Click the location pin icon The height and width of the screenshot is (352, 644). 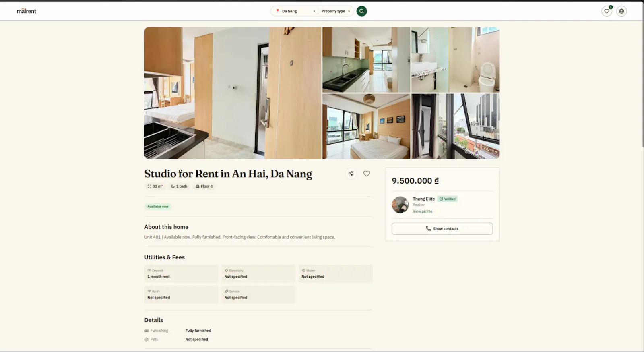click(277, 11)
